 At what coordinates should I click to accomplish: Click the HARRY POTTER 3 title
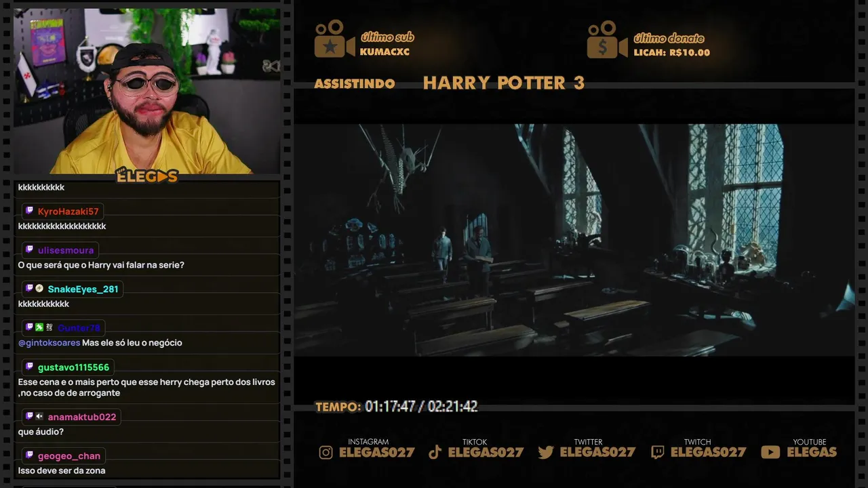click(504, 83)
